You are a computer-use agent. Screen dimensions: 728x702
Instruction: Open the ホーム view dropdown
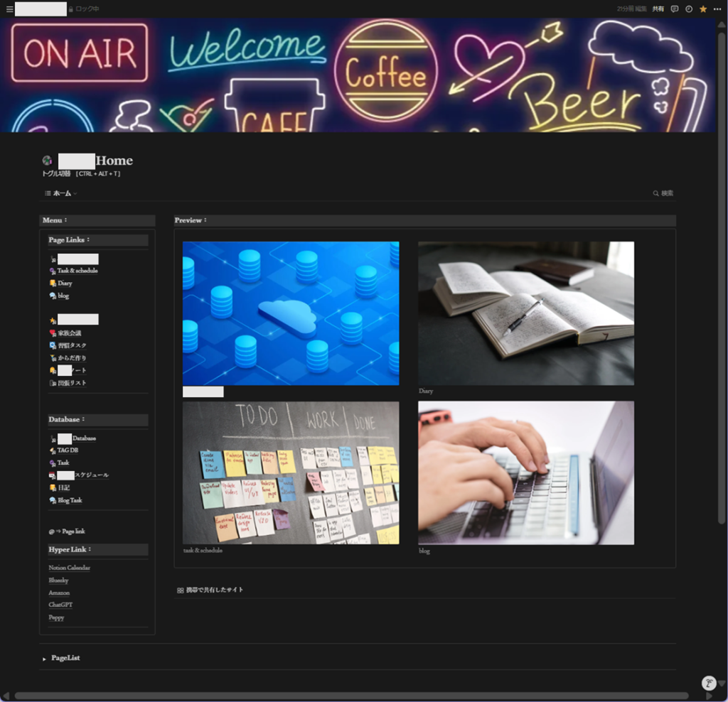tap(61, 193)
